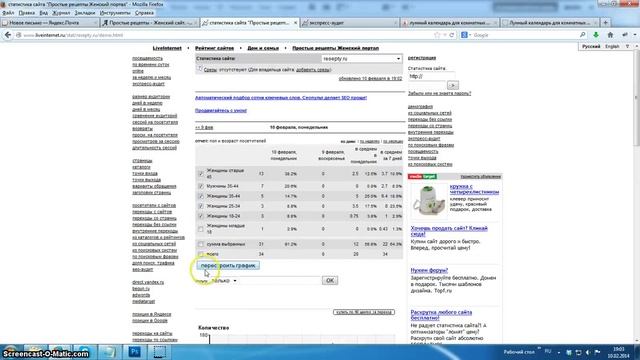The image size is (640, 360).
Task: Open the Рейтинг сайтов link
Action: coord(214,48)
